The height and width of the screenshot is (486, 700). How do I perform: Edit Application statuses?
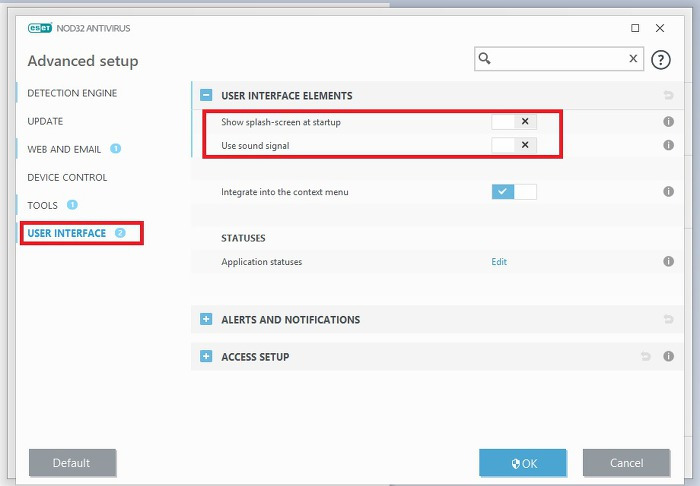pyautogui.click(x=499, y=262)
